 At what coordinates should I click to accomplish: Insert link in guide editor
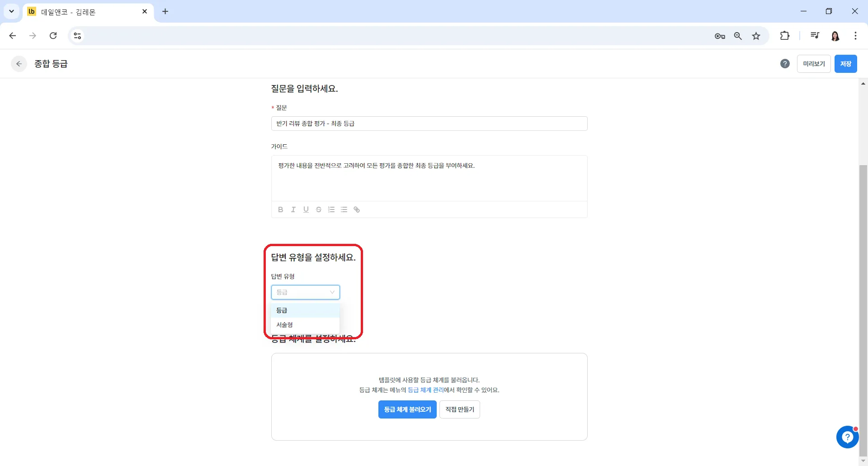click(357, 209)
